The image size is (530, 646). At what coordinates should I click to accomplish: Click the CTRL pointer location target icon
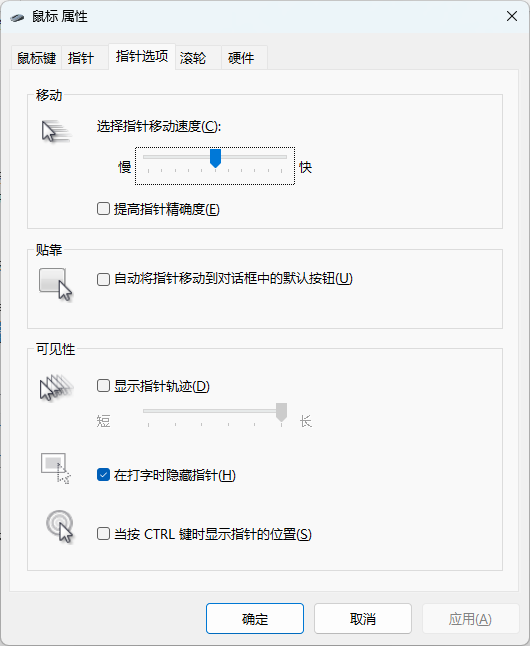coord(60,527)
